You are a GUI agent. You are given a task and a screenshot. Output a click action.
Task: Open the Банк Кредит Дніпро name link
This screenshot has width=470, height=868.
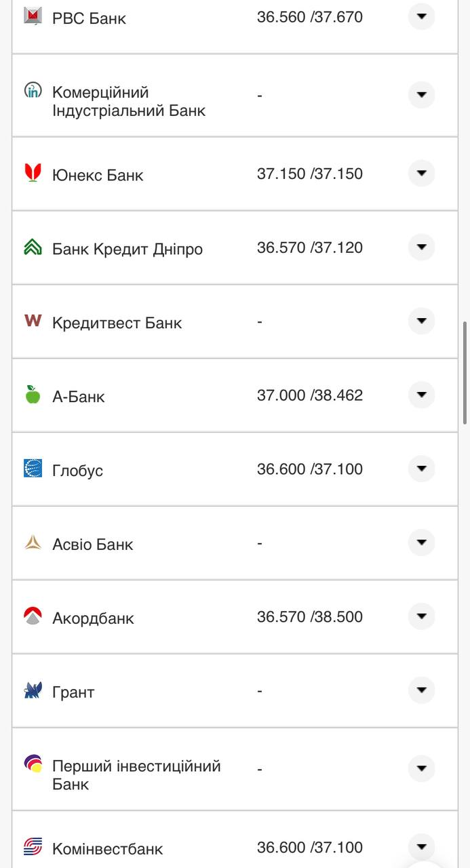click(x=128, y=249)
